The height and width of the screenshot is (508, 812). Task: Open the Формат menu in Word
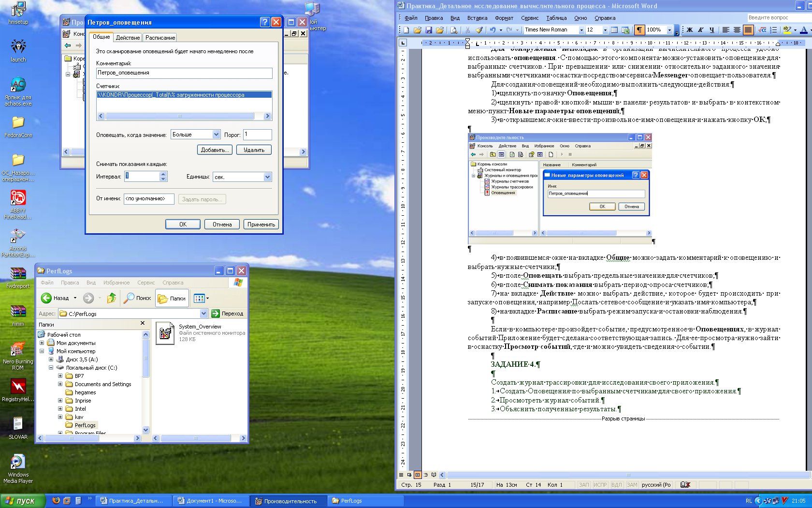tap(504, 18)
